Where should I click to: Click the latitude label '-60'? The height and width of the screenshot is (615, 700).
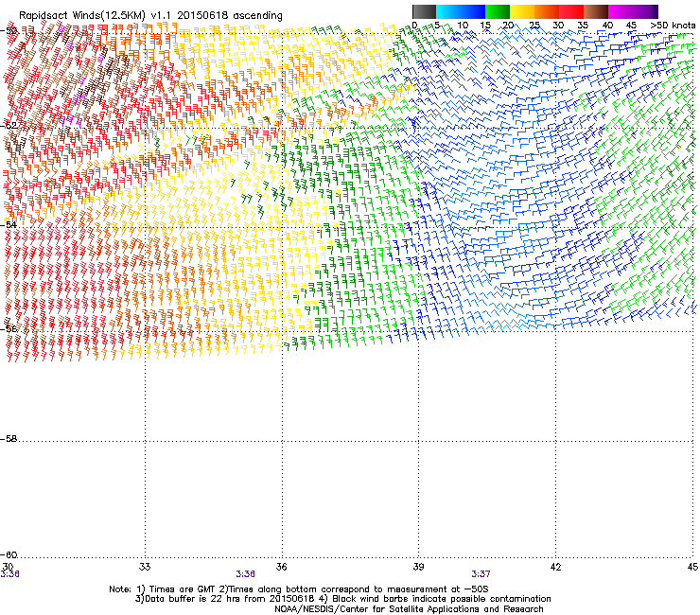click(9, 555)
